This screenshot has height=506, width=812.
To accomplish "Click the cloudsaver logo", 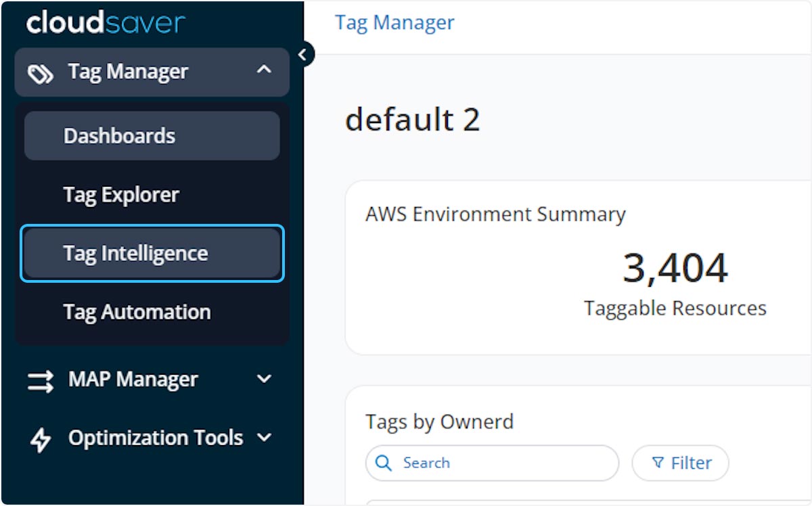I will click(x=105, y=22).
